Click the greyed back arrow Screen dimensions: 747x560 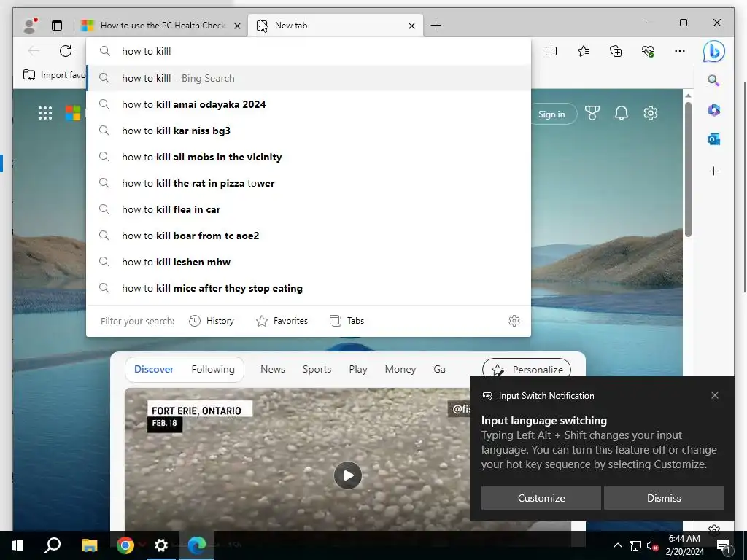point(34,51)
